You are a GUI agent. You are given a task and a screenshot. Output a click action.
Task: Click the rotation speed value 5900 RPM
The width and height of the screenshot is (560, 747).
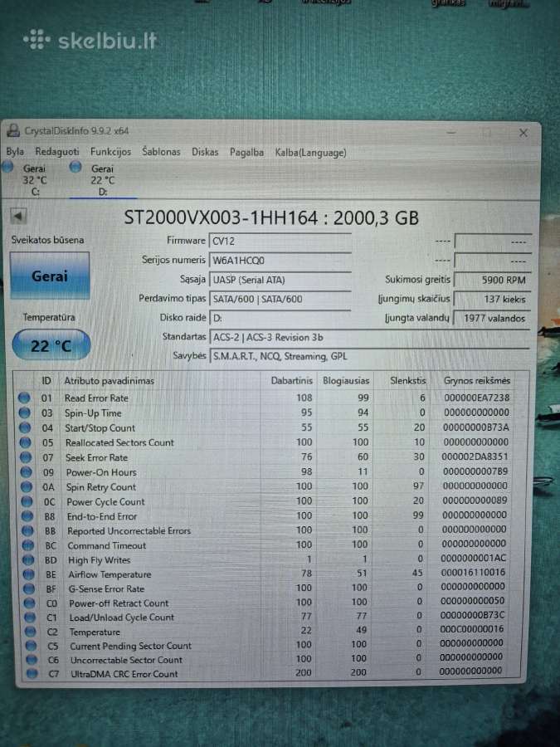(492, 281)
